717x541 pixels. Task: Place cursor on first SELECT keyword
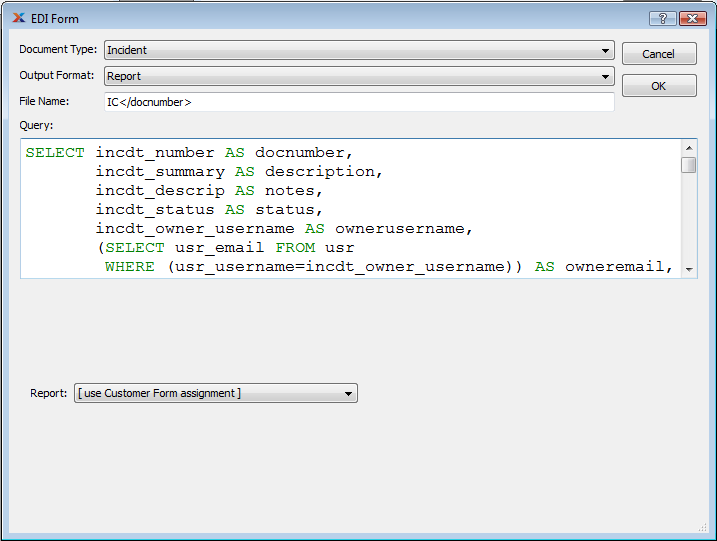point(55,153)
